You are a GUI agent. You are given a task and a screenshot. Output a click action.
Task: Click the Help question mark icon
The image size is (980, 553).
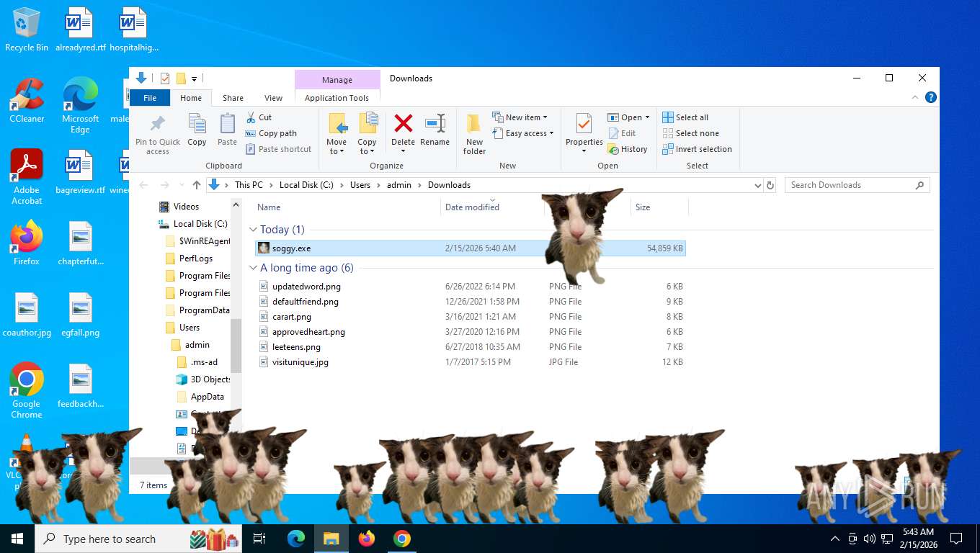[931, 98]
